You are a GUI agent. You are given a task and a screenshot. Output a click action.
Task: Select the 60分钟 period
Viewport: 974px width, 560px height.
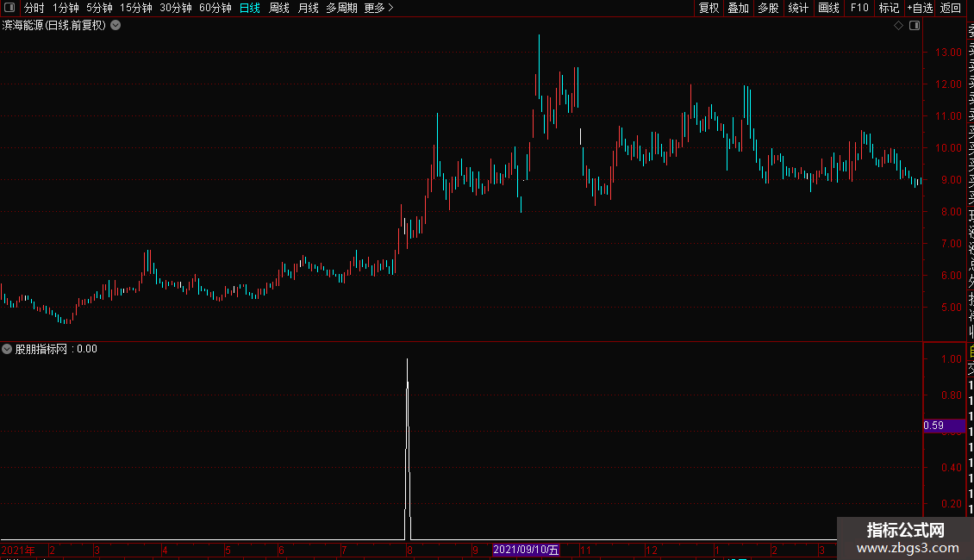tap(215, 8)
